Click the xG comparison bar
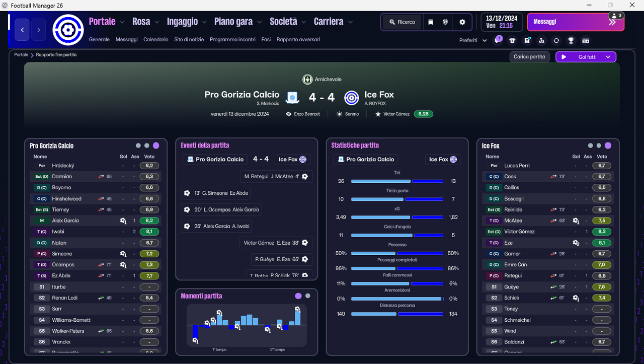Image resolution: width=644 pixels, height=364 pixels. click(397, 217)
